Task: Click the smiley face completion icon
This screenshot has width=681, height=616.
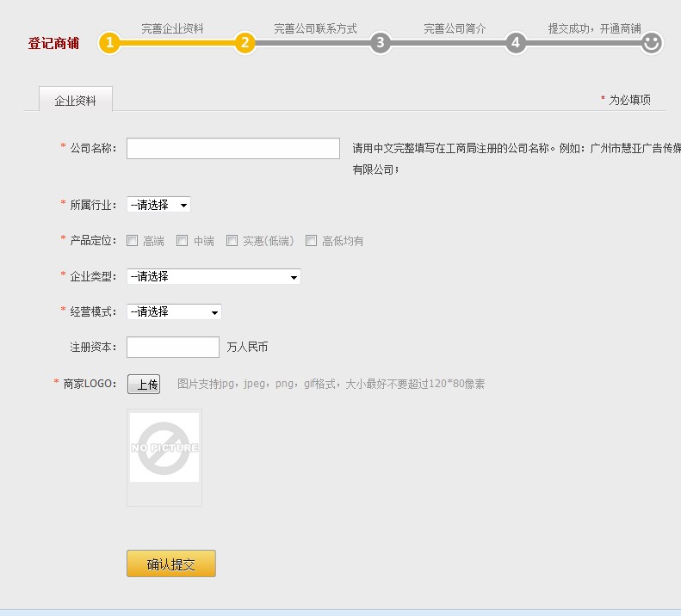Action: pyautogui.click(x=652, y=42)
